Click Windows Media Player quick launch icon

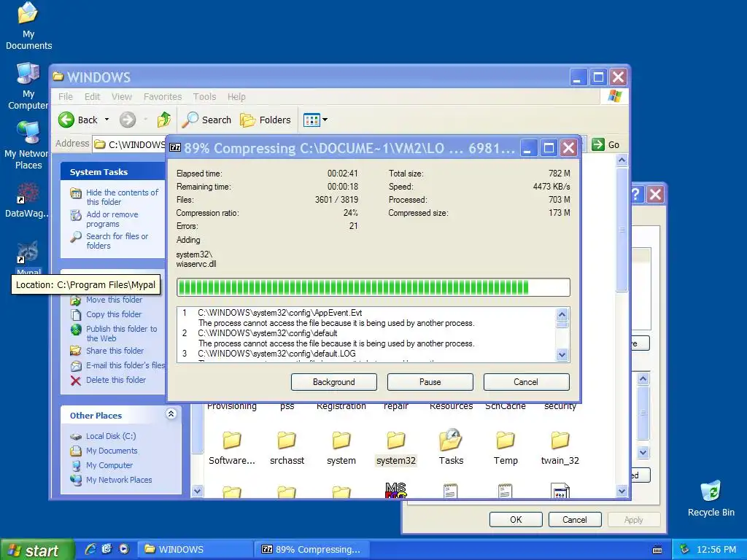pos(124,549)
